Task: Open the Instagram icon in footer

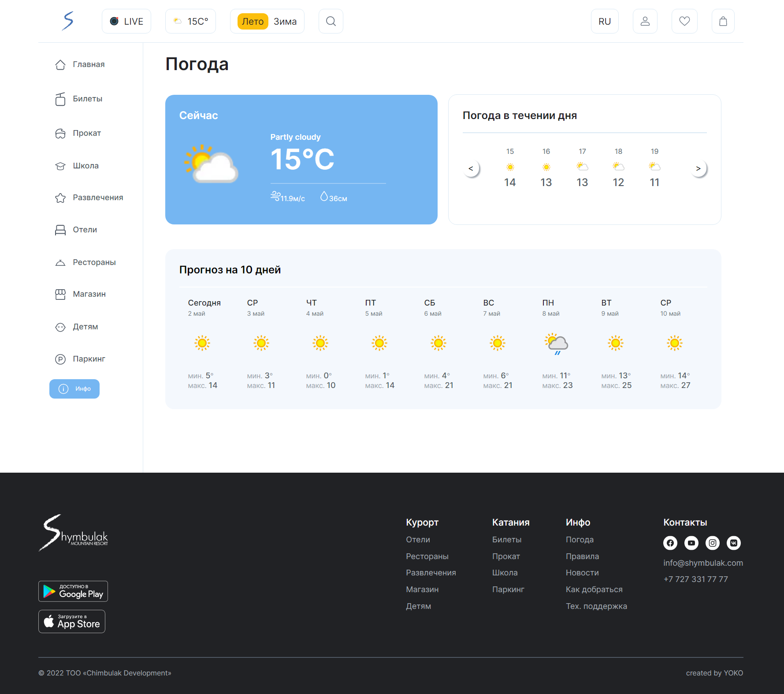Action: click(712, 543)
